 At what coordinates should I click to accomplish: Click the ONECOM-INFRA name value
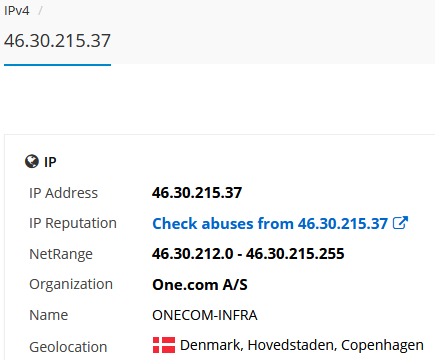click(x=205, y=315)
